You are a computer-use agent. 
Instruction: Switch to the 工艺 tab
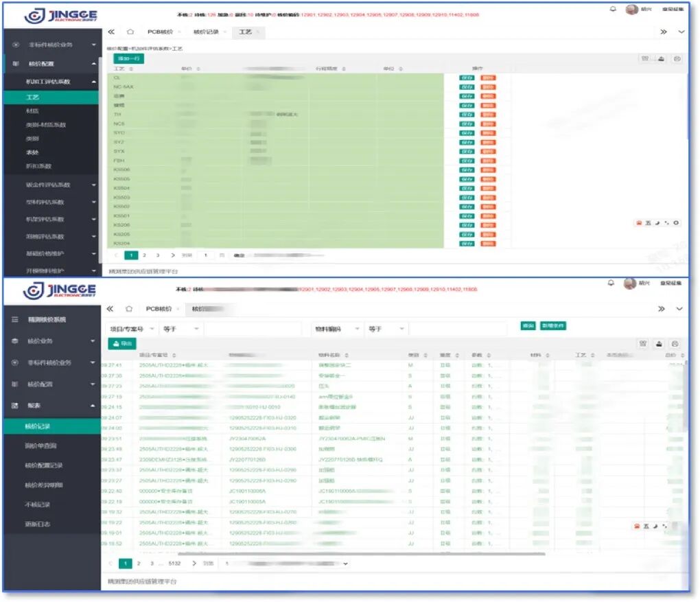click(x=245, y=32)
